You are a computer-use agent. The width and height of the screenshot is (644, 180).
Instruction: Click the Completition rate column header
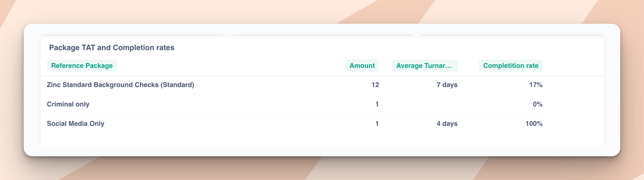point(511,66)
